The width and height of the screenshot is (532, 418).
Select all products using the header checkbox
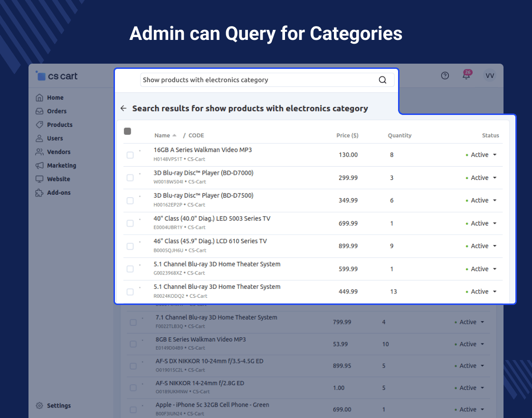pyautogui.click(x=127, y=131)
